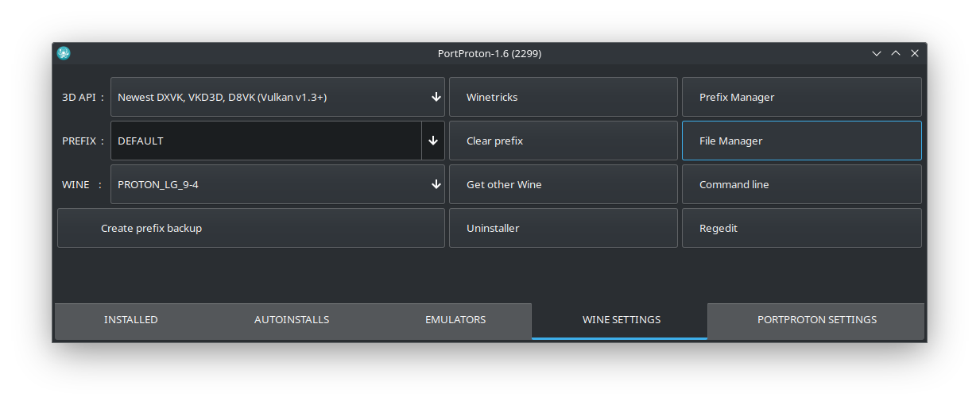Switch to the INSTALLED tab
980x405 pixels.
[131, 320]
